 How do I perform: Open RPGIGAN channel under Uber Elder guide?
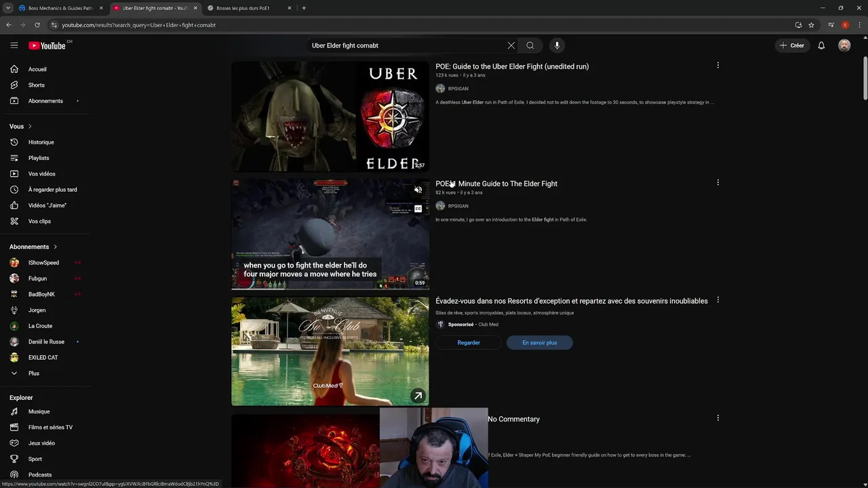(x=458, y=89)
